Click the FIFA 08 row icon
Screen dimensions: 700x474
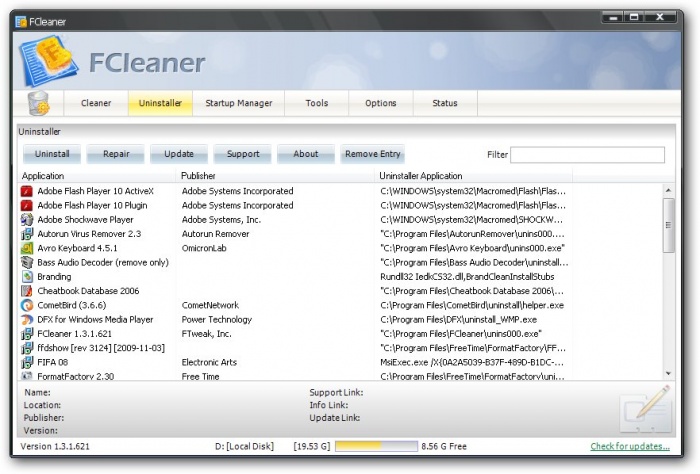(x=27, y=362)
